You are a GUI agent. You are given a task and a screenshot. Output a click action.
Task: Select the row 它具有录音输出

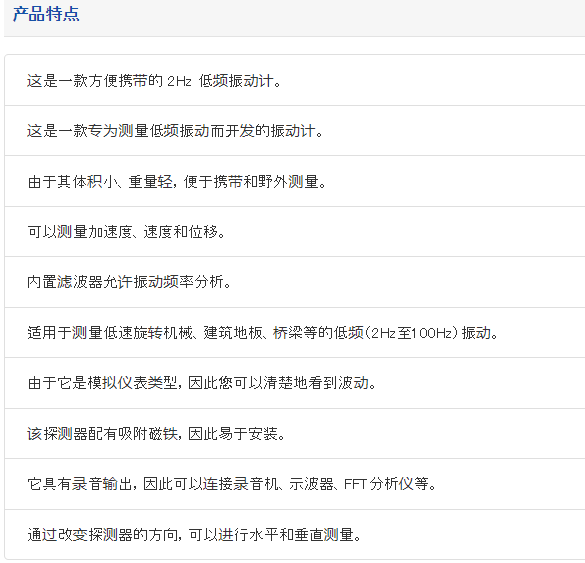[x=295, y=484]
